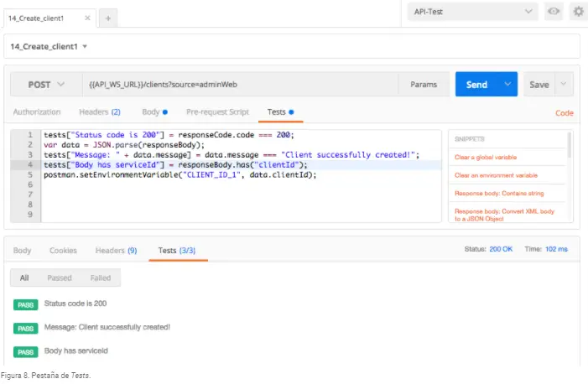This screenshot has width=588, height=384.
Task: Click the snippets panel scrollbar
Action: 570,145
